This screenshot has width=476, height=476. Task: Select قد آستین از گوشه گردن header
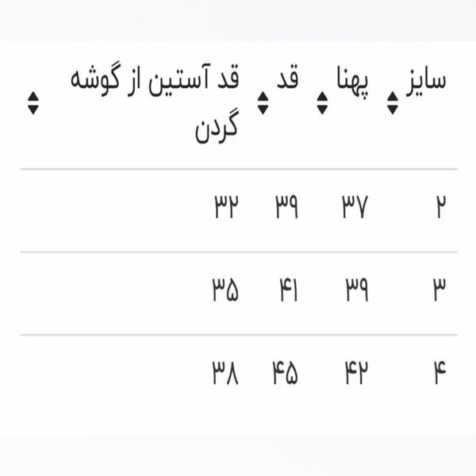pyautogui.click(x=155, y=102)
